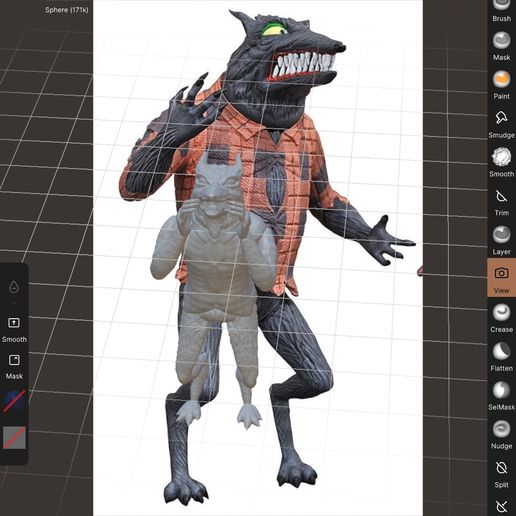Toggle the Mask shortcut on left panel
Image resolution: width=516 pixels, height=516 pixels.
tap(14, 366)
